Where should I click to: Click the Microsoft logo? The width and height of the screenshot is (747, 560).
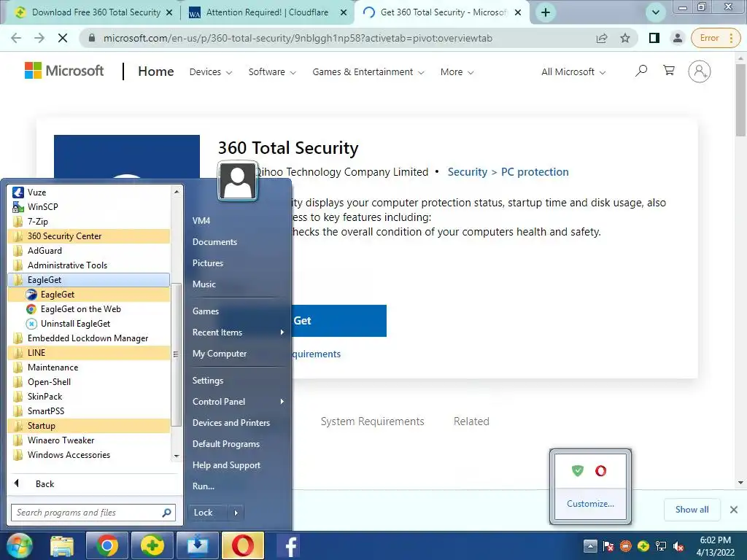(x=64, y=71)
